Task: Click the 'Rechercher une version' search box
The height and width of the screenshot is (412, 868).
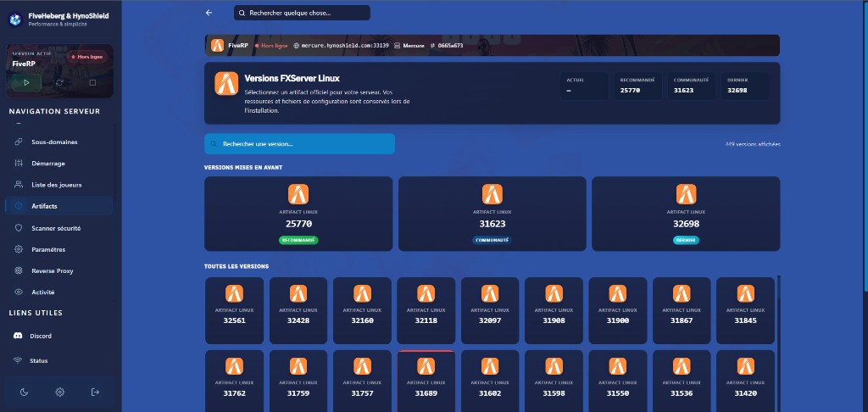Action: click(x=299, y=144)
